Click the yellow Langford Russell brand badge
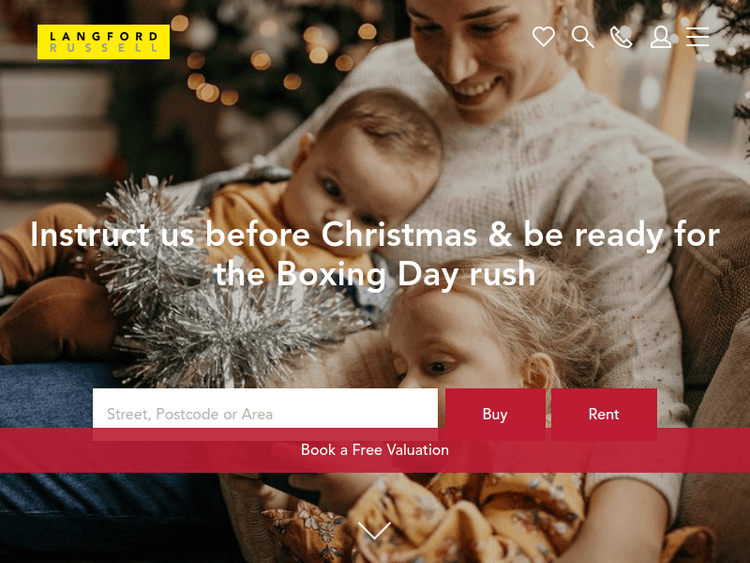 103,42
